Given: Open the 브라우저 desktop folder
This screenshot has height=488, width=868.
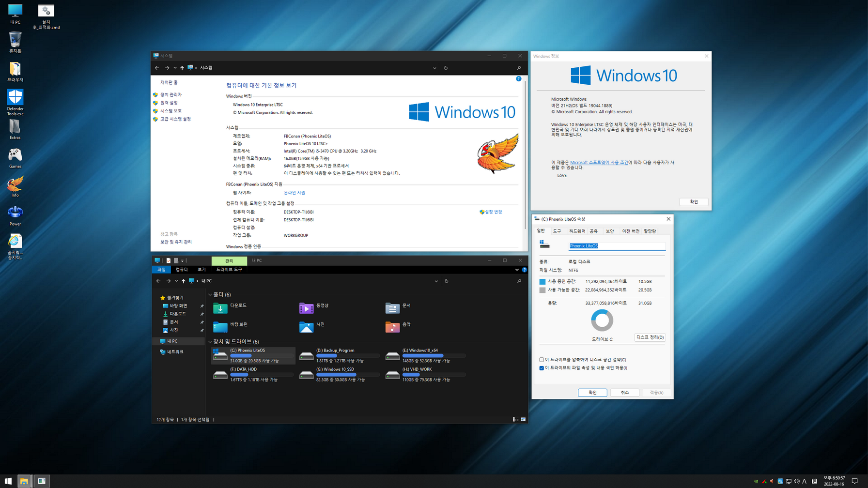Looking at the screenshot, I should click(15, 72).
